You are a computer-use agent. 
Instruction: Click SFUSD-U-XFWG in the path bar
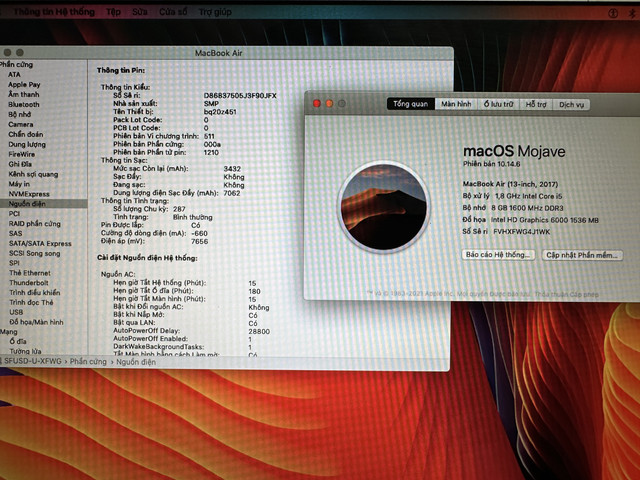tap(32, 362)
